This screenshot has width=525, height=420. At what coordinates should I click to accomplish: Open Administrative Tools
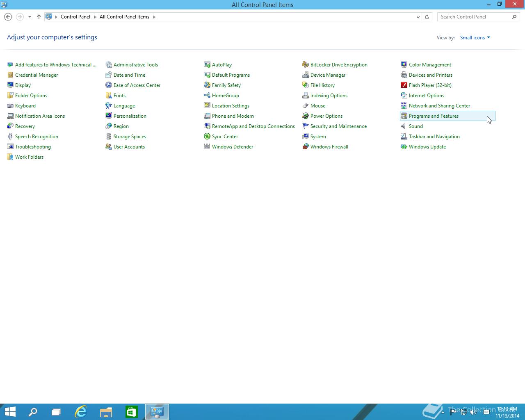click(x=136, y=65)
